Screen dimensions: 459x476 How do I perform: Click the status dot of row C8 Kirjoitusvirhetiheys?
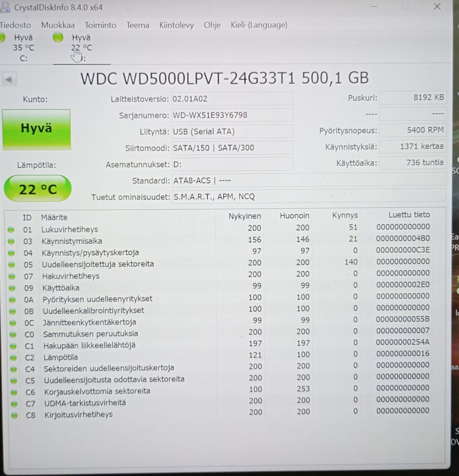click(x=14, y=415)
